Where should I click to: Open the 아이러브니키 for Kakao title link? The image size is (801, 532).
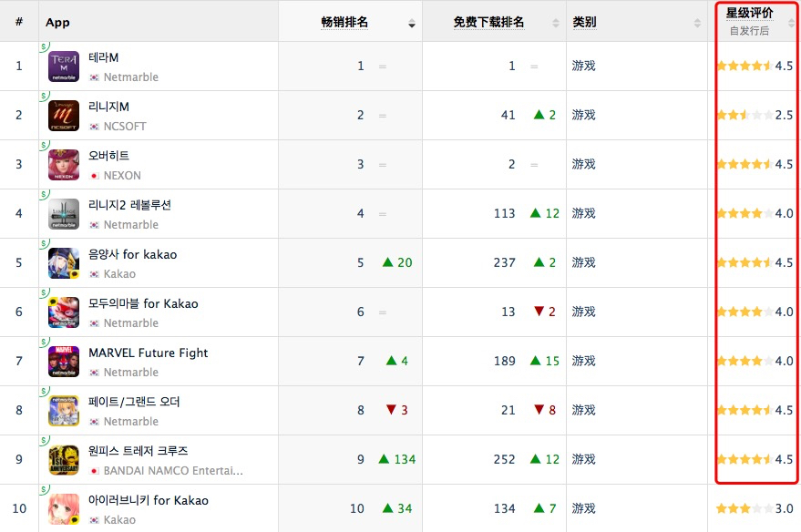click(149, 500)
